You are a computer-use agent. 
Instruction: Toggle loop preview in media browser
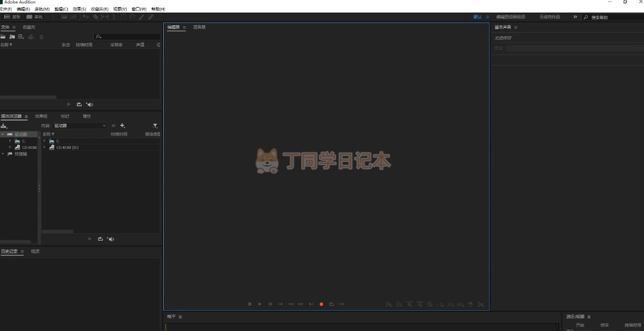pyautogui.click(x=100, y=239)
